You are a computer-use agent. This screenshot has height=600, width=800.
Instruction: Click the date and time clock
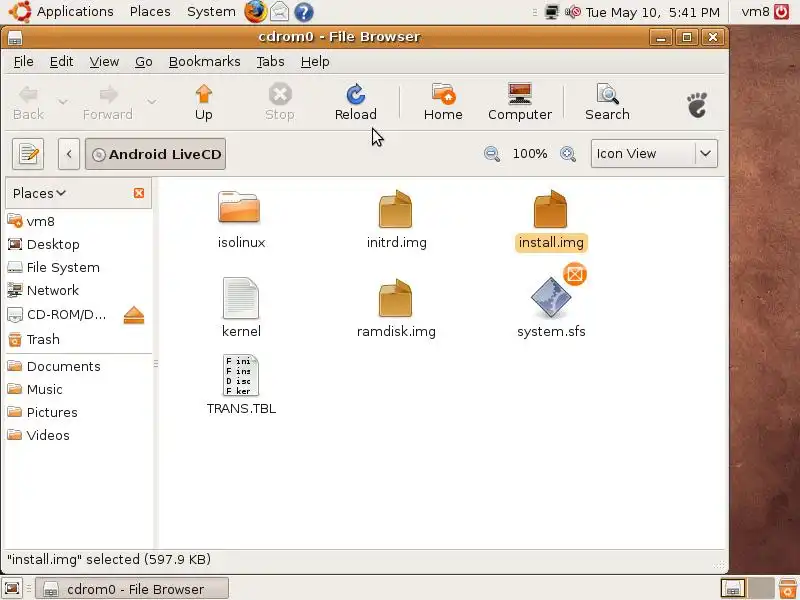653,12
